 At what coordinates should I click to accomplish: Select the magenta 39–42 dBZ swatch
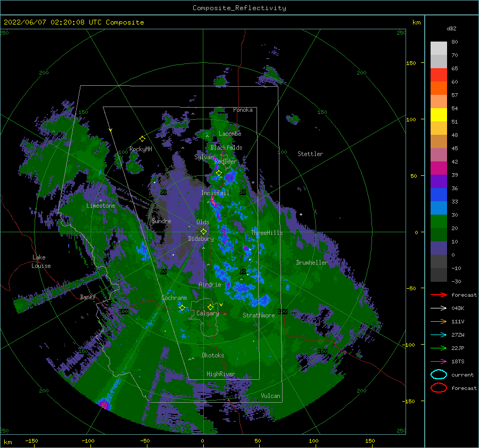click(x=439, y=168)
